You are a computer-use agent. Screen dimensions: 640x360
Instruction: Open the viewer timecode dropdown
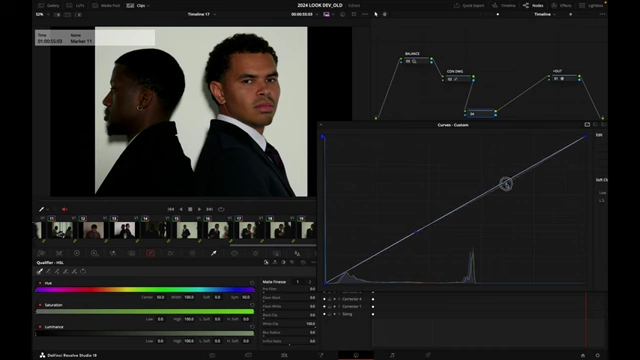316,14
